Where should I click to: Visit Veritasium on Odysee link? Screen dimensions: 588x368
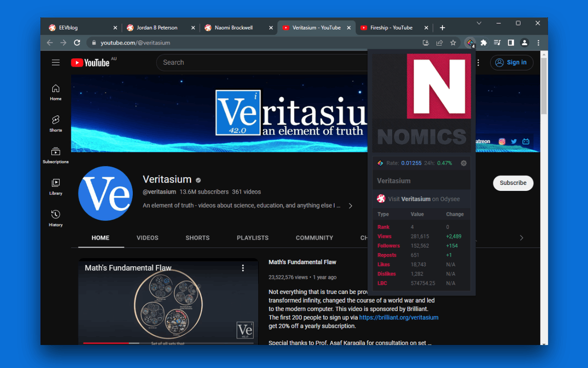click(x=424, y=199)
